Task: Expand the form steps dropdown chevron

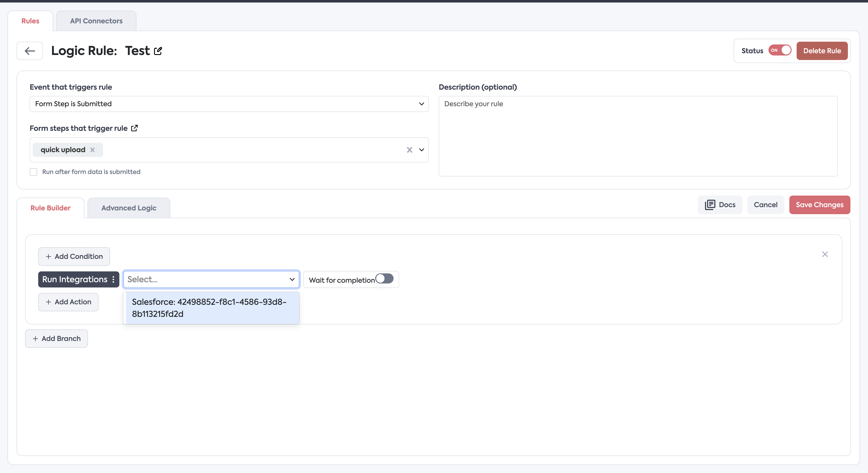Action: pyautogui.click(x=421, y=150)
